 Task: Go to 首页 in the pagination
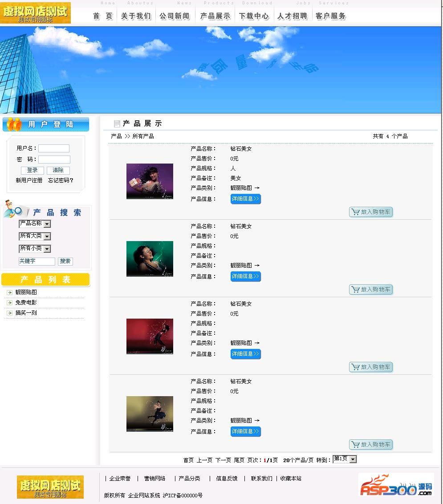coord(188,460)
